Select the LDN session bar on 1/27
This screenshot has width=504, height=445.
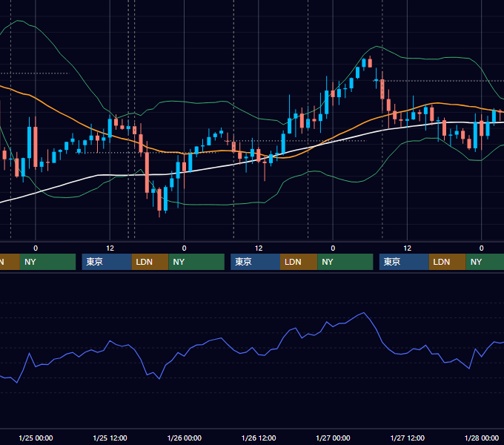(448, 262)
